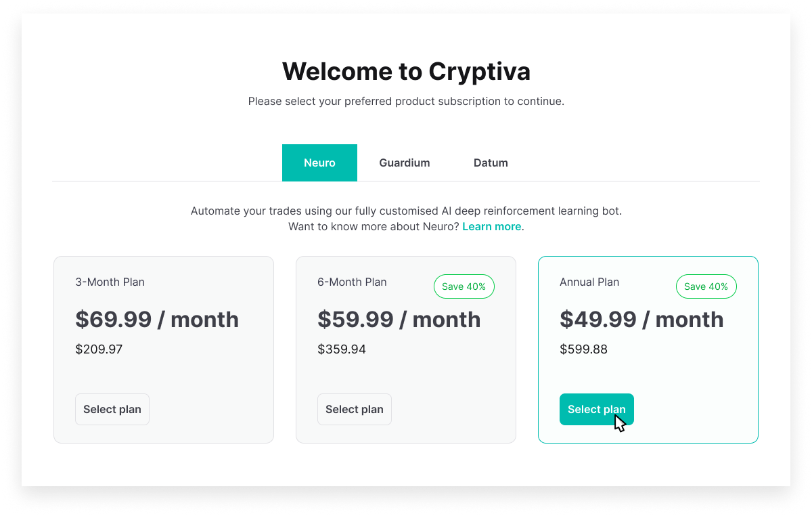This screenshot has width=812, height=516.
Task: Click the Welcome to Cryptiva heading
Action: click(406, 71)
